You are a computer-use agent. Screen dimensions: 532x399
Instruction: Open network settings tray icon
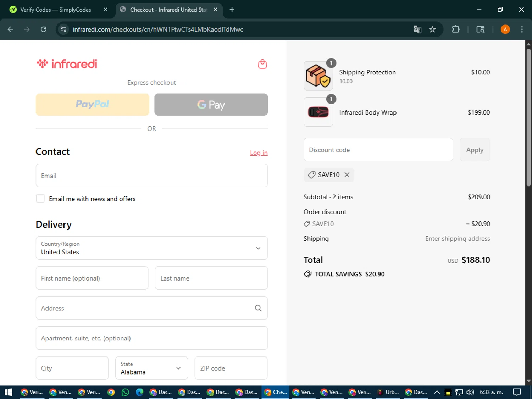[x=459, y=392]
